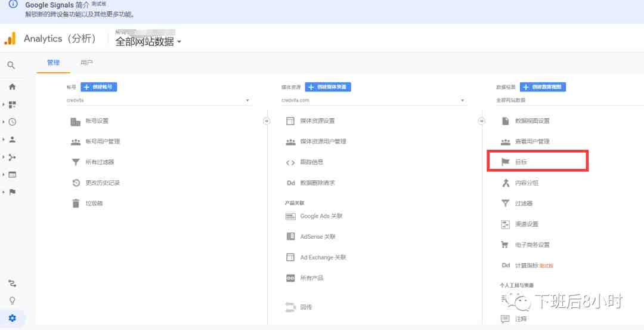Screen dimensions: 644x330
Task: Click the blue create account button
Action: point(98,87)
